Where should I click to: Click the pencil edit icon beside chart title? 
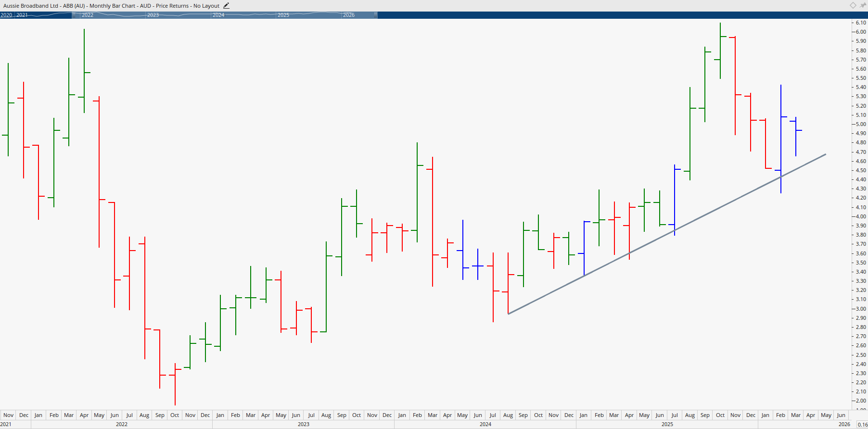(x=226, y=6)
